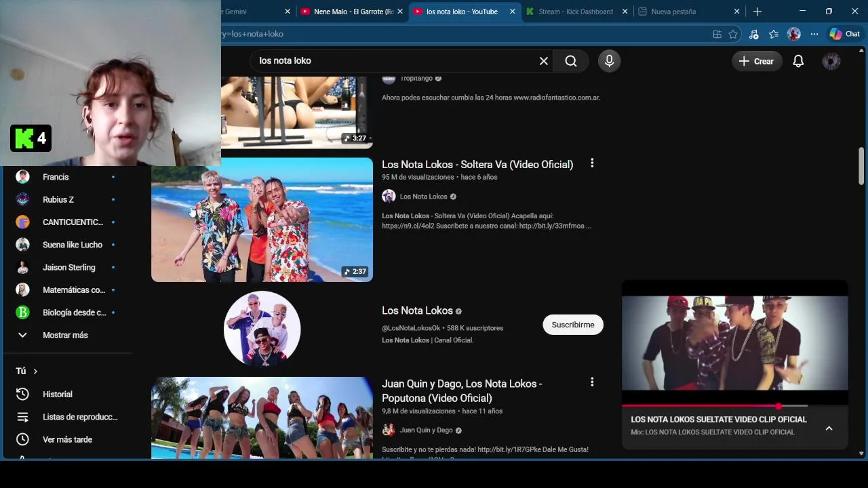Open the Edge browser profile picture

pyautogui.click(x=794, y=34)
